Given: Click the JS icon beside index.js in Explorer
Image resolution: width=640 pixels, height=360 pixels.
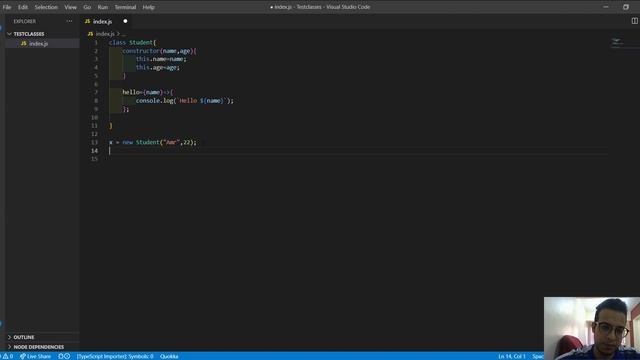Looking at the screenshot, I should tap(24, 43).
